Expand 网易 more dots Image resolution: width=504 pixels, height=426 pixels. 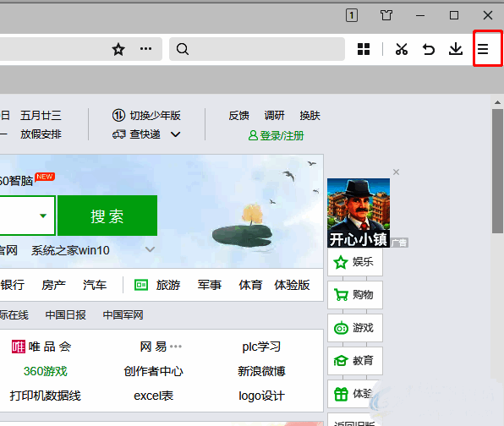176,347
